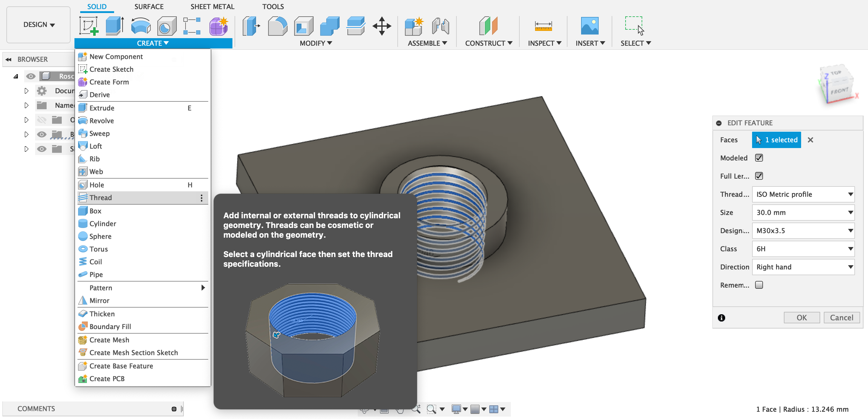Click the Fillet tool icon
Image resolution: width=868 pixels, height=419 pixels.
pyautogui.click(x=277, y=26)
